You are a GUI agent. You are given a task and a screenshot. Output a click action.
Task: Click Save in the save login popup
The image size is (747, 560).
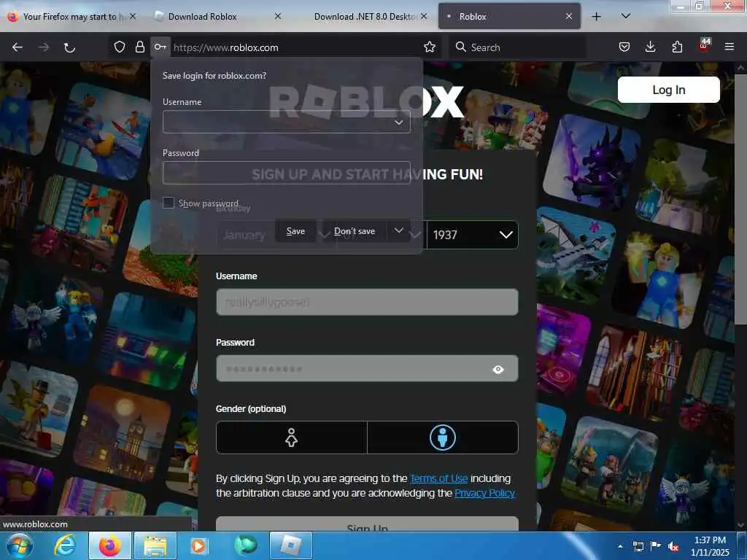tap(295, 231)
